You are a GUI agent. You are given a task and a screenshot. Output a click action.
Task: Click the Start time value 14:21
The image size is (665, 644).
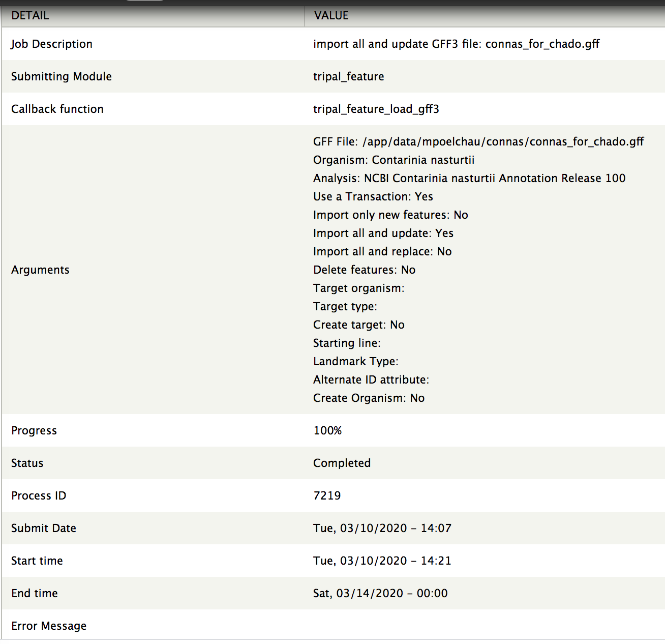point(382,561)
